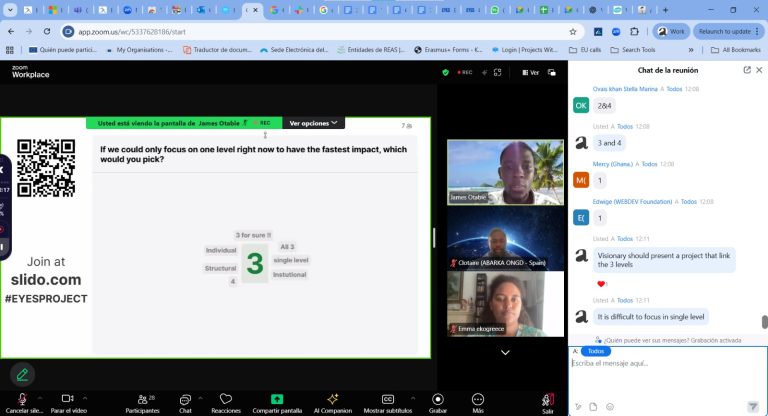The height and width of the screenshot is (416, 768).
Task: Click Compartir pantalla green icon
Action: click(x=277, y=399)
